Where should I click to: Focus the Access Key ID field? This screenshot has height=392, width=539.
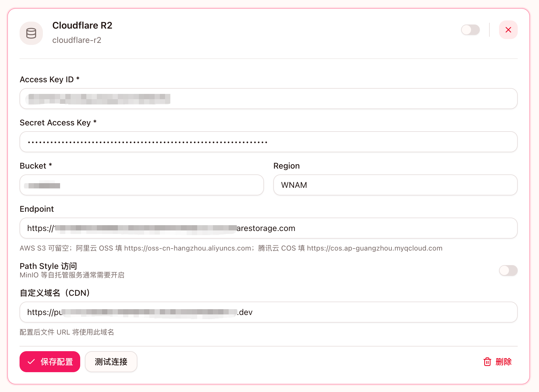pyautogui.click(x=268, y=99)
